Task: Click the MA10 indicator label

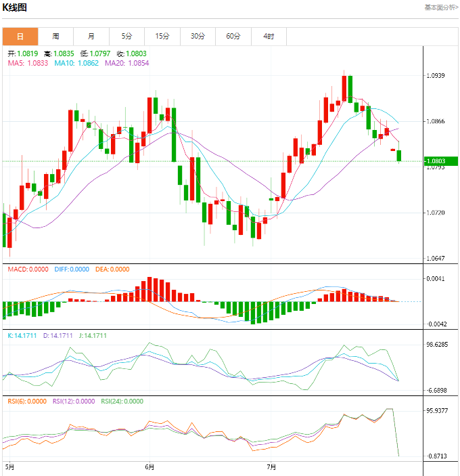Action: tap(76, 63)
